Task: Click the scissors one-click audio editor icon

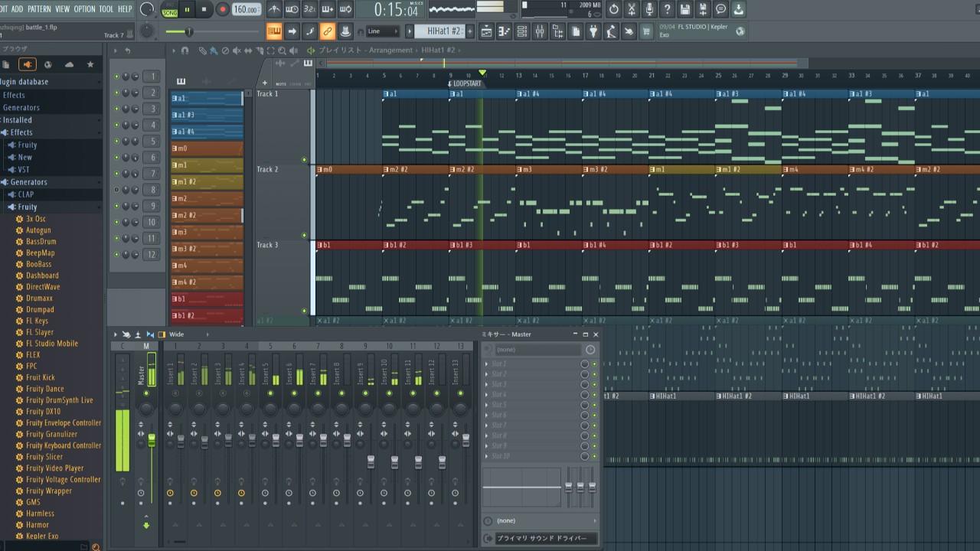Action: point(632,9)
